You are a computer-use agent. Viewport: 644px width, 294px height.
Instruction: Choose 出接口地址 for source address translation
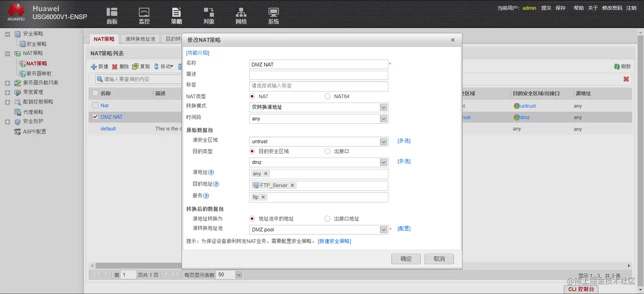(327, 218)
